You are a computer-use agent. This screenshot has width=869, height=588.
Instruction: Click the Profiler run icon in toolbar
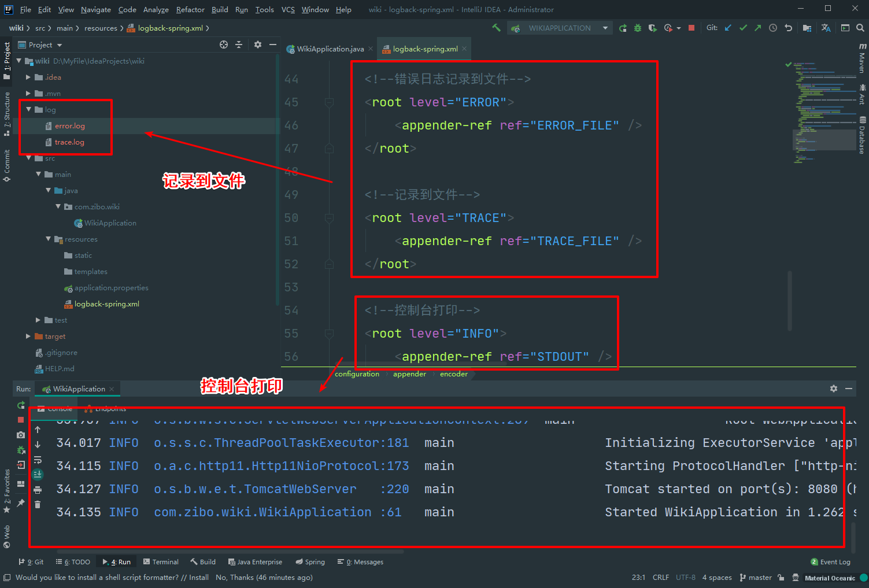[669, 28]
